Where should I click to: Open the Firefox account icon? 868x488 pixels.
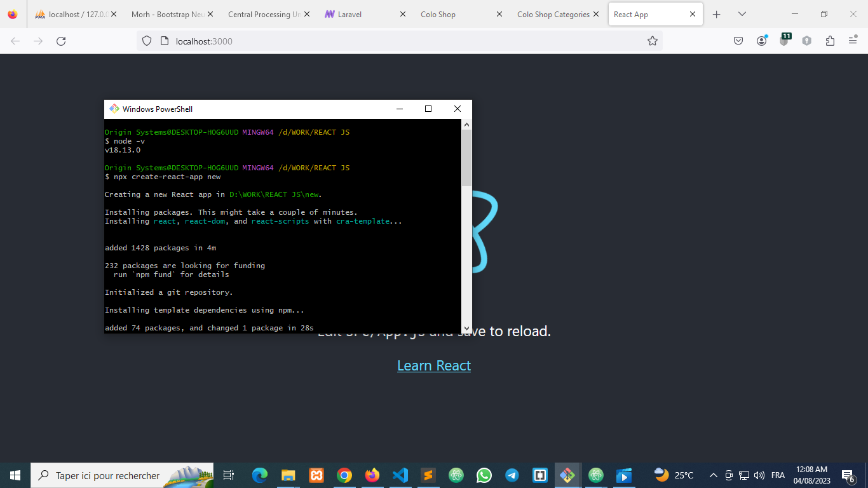point(761,41)
